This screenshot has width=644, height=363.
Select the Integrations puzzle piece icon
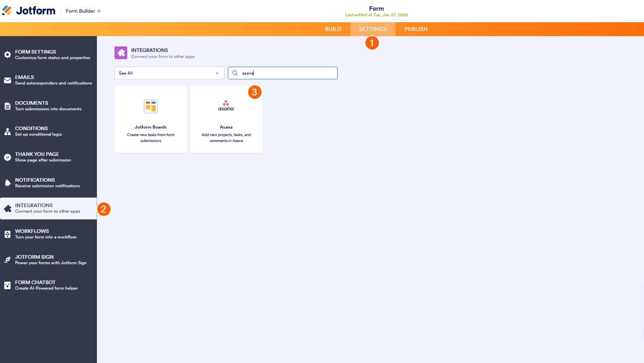8,208
